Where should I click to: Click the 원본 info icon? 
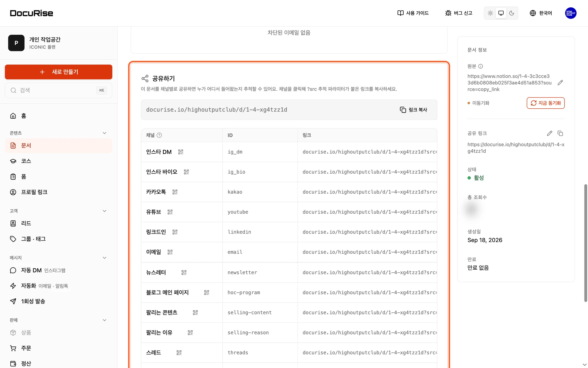(480, 66)
